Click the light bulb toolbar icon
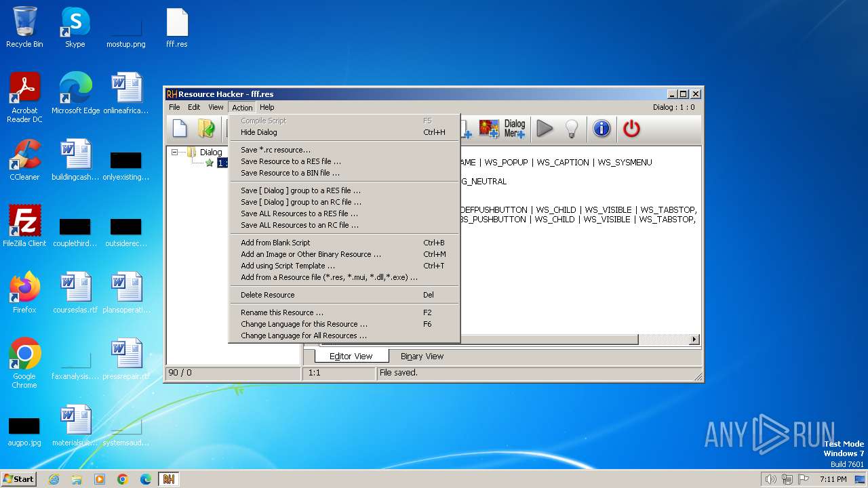 [x=572, y=128]
